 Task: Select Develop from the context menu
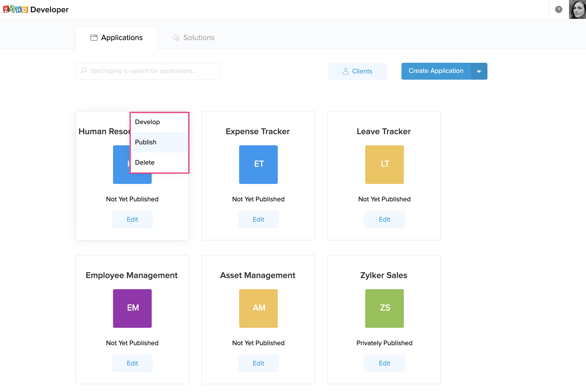tap(147, 122)
